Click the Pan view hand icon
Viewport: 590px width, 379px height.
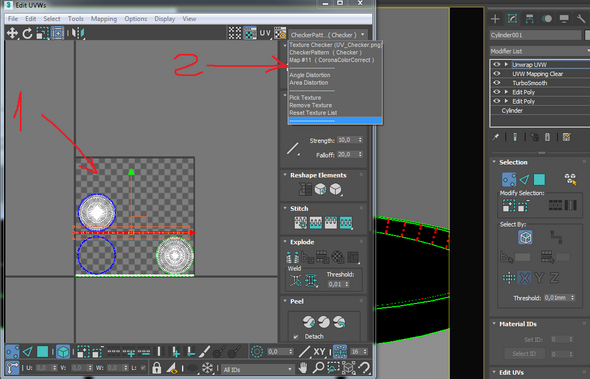[x=304, y=367]
